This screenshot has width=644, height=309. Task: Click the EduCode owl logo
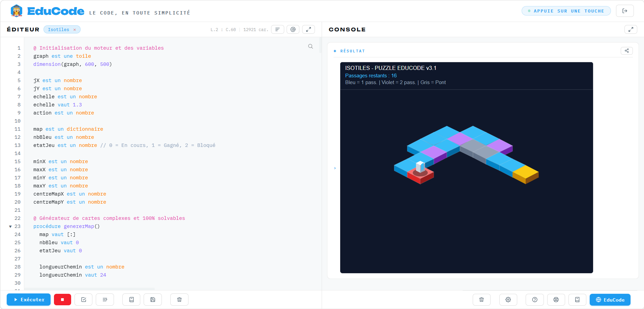click(16, 11)
